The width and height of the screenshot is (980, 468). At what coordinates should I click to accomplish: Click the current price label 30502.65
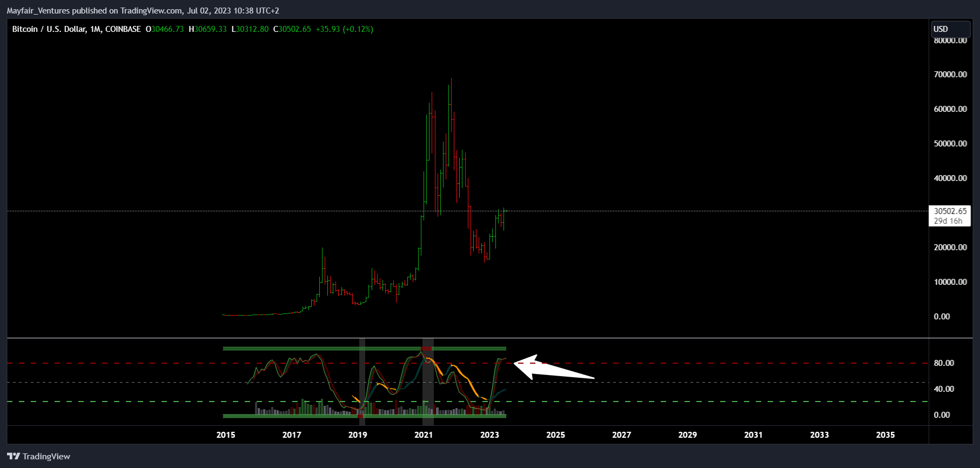click(950, 211)
